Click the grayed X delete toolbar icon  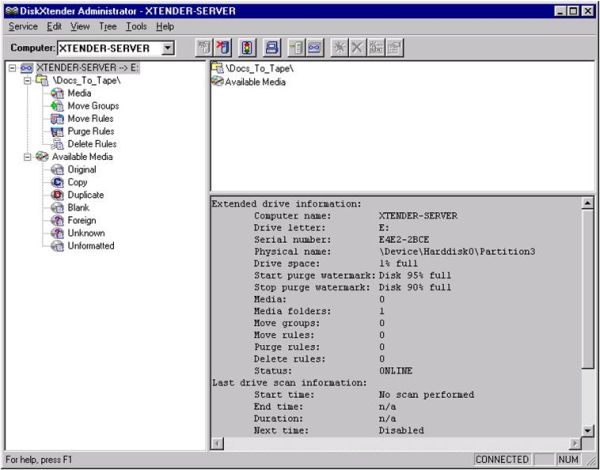[357, 48]
